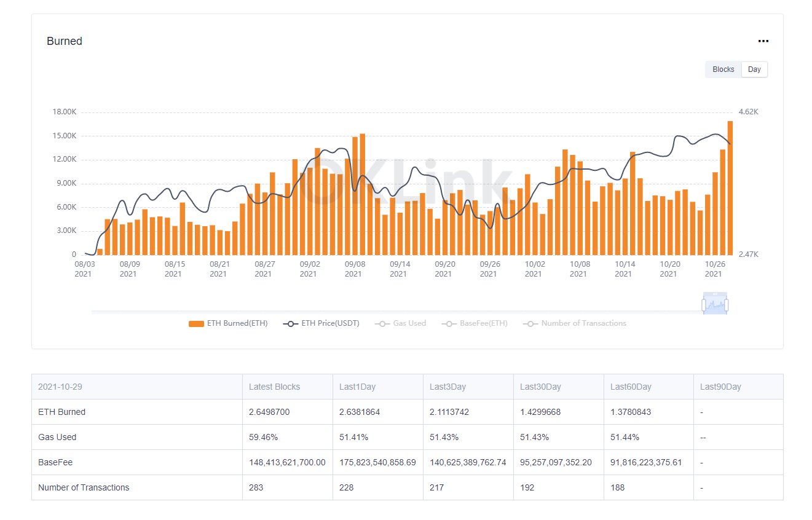Click the chart title Burned

[x=65, y=41]
